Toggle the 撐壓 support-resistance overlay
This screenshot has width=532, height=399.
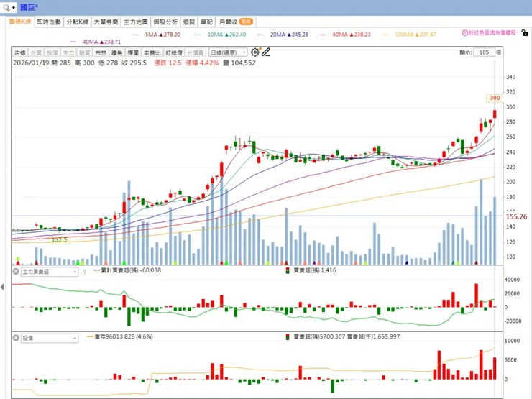[133, 52]
